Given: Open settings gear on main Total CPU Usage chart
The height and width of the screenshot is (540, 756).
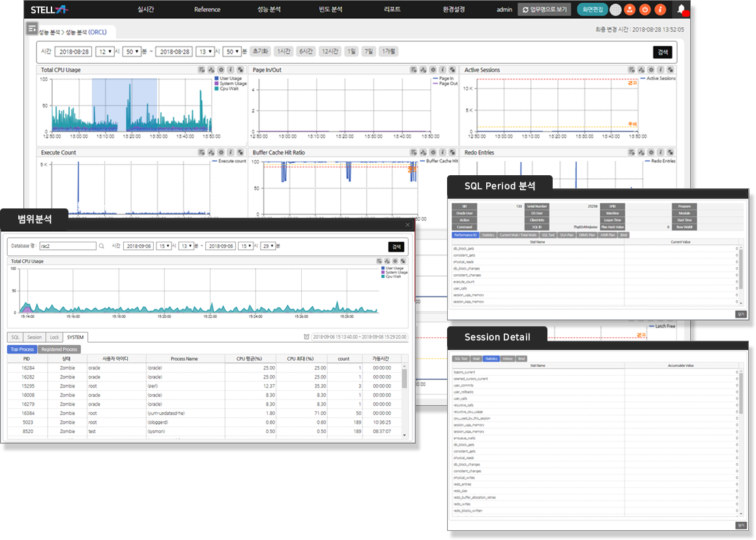Looking at the screenshot, I should pyautogui.click(x=221, y=70).
